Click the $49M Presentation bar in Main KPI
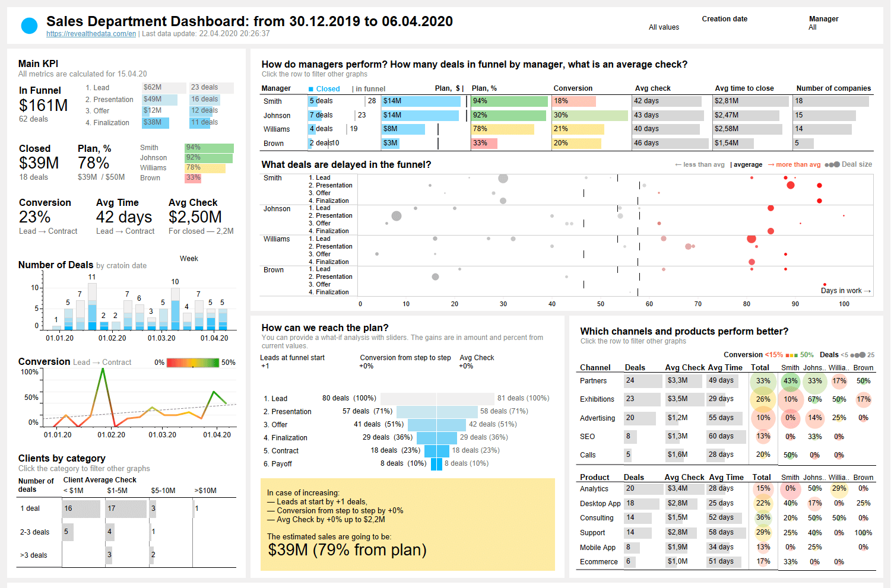Screen dimensions: 891x588 tap(160, 100)
